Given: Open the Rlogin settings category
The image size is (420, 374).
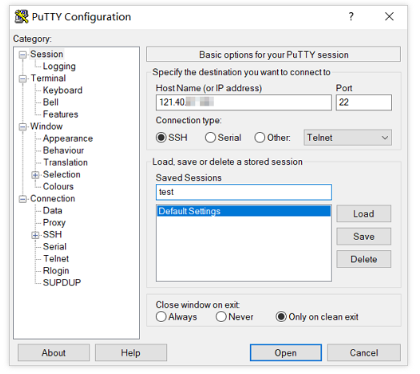Looking at the screenshot, I should (56, 270).
